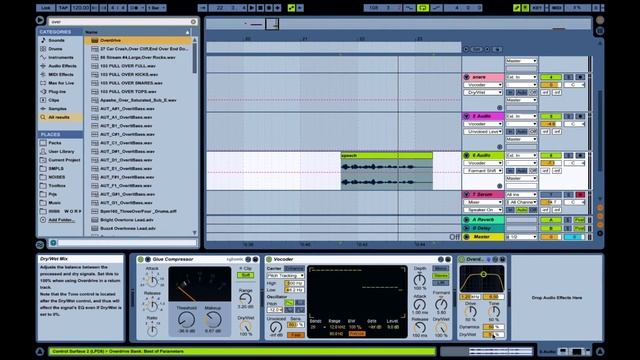Open Master output dropdown showing 1/2
This screenshot has width=640, height=360.
(x=521, y=237)
